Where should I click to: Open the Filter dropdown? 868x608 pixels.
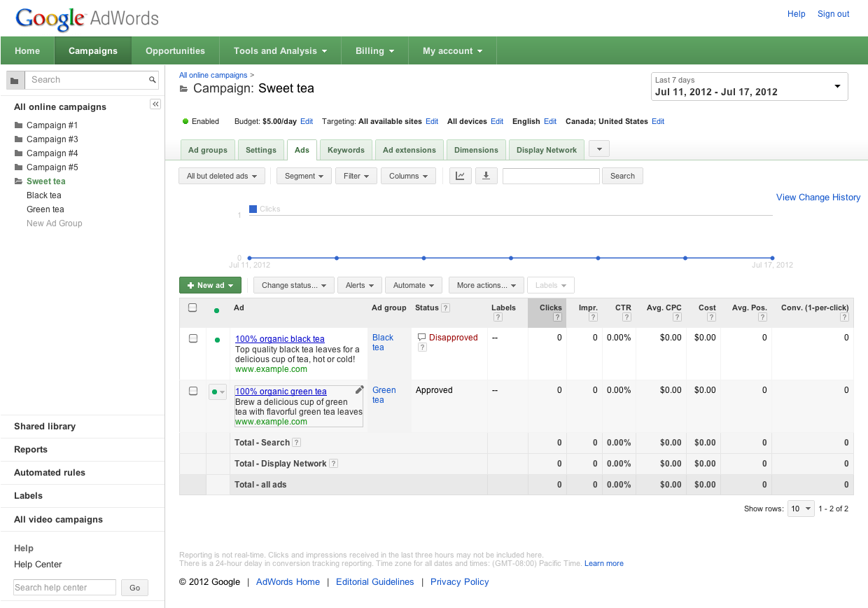pos(356,176)
